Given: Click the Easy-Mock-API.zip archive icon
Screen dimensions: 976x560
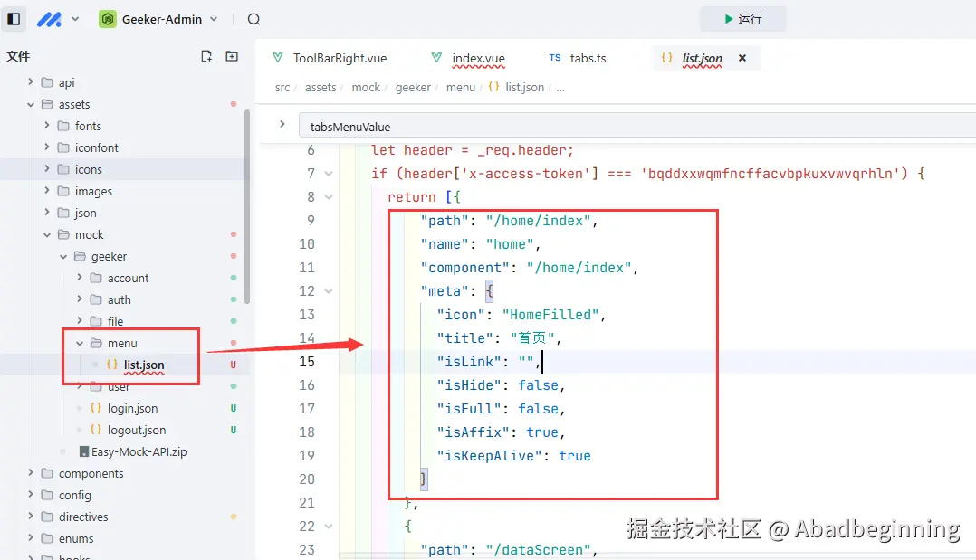Looking at the screenshot, I should coord(84,451).
